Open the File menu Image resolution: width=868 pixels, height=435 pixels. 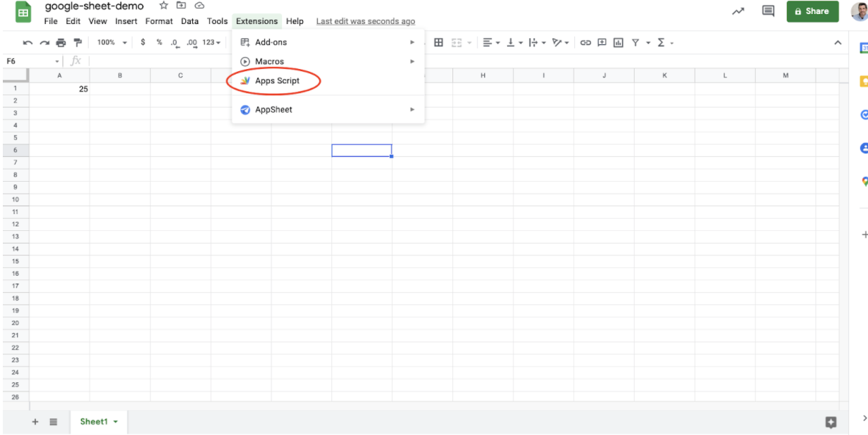pos(51,21)
